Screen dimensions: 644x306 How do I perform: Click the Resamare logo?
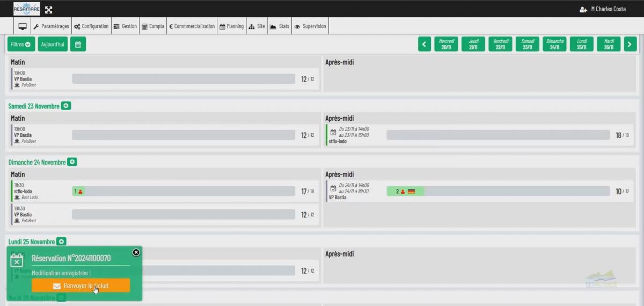tap(27, 9)
